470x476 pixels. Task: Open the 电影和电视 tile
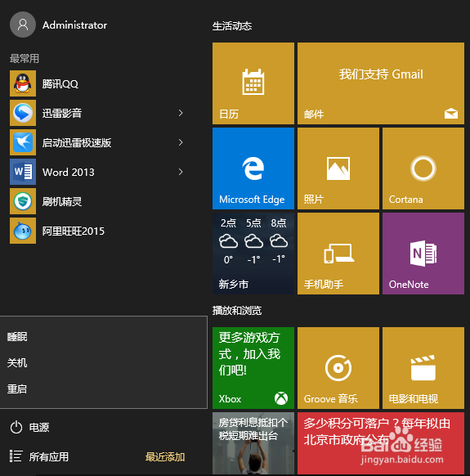(423, 368)
